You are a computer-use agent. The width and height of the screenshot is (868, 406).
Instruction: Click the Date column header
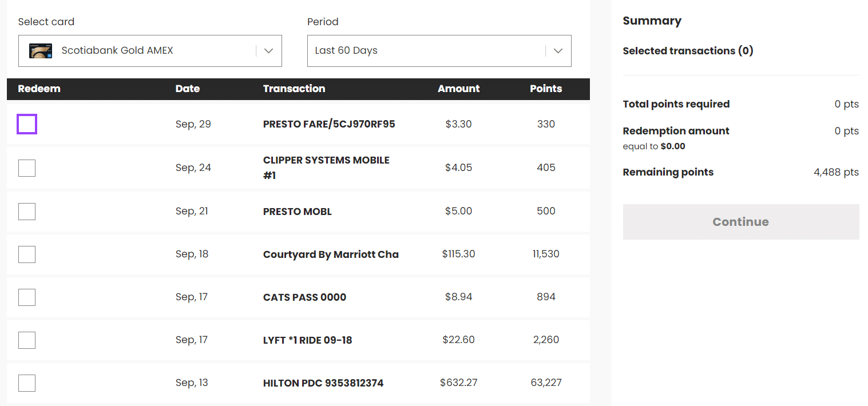pyautogui.click(x=188, y=89)
